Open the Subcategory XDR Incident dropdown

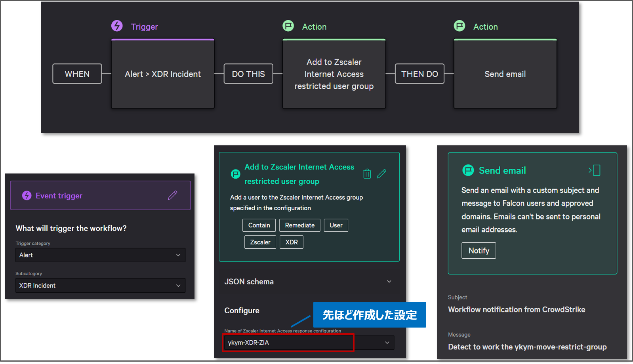point(100,286)
